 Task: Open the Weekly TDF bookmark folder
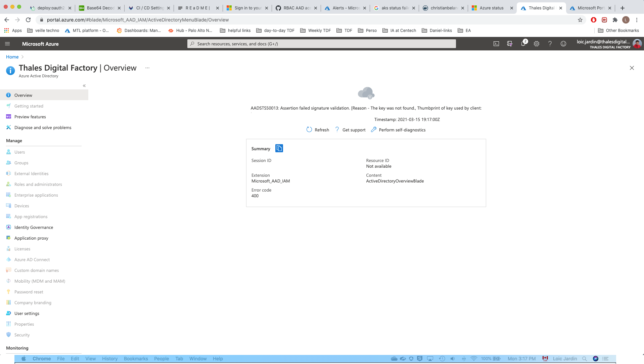tap(316, 30)
